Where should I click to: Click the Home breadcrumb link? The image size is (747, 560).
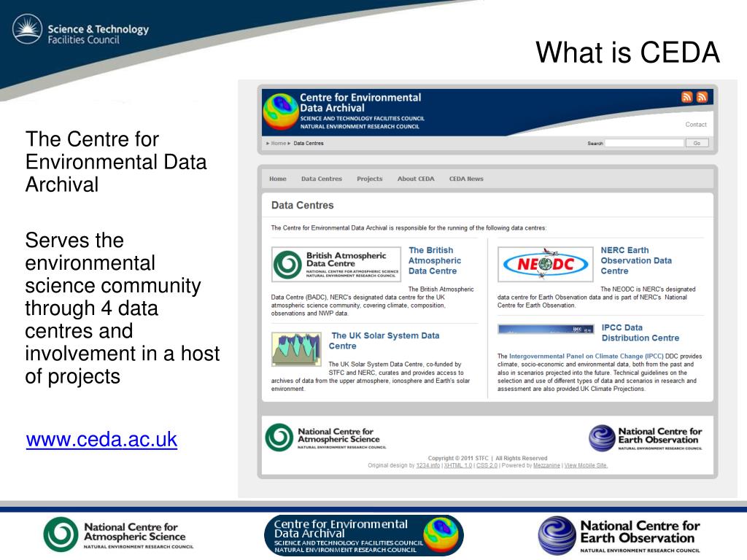coord(279,143)
